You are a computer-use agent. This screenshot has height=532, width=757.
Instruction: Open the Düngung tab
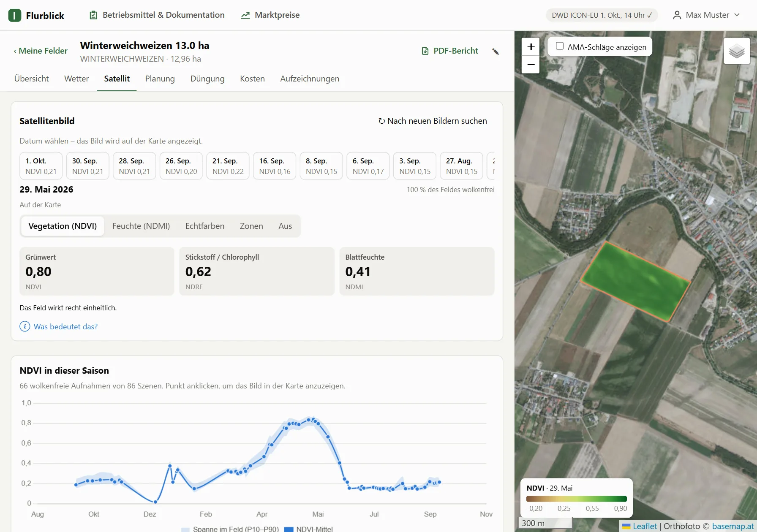[207, 79]
